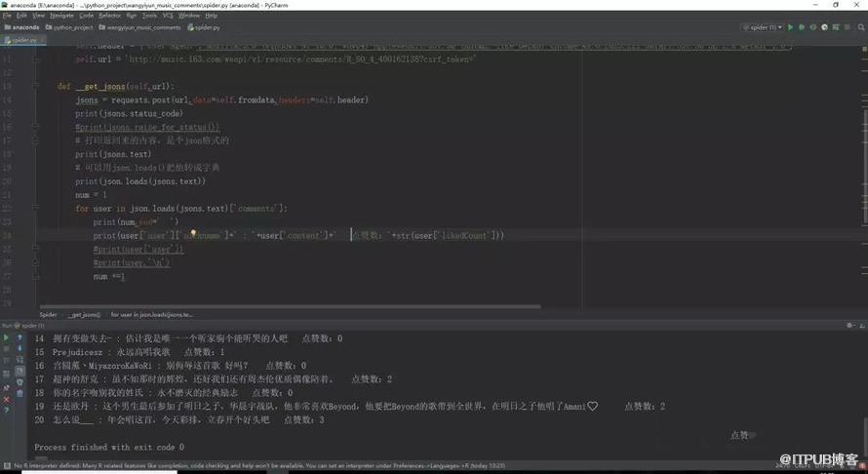The image size is (868, 474).
Task: Click the editor horizontal scrollbar
Action: (x=290, y=306)
